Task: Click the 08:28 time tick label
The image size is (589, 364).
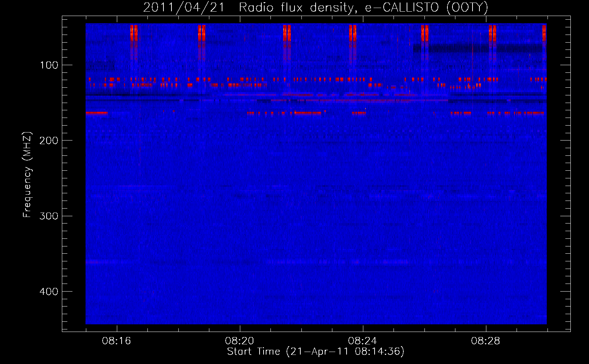Action: point(486,341)
